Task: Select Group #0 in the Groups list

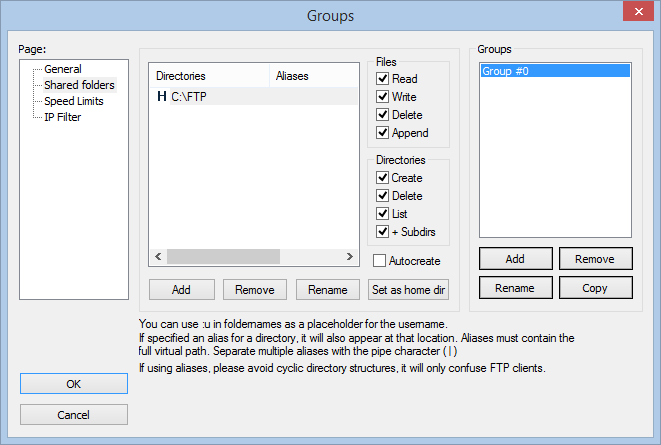Action: pyautogui.click(x=555, y=71)
